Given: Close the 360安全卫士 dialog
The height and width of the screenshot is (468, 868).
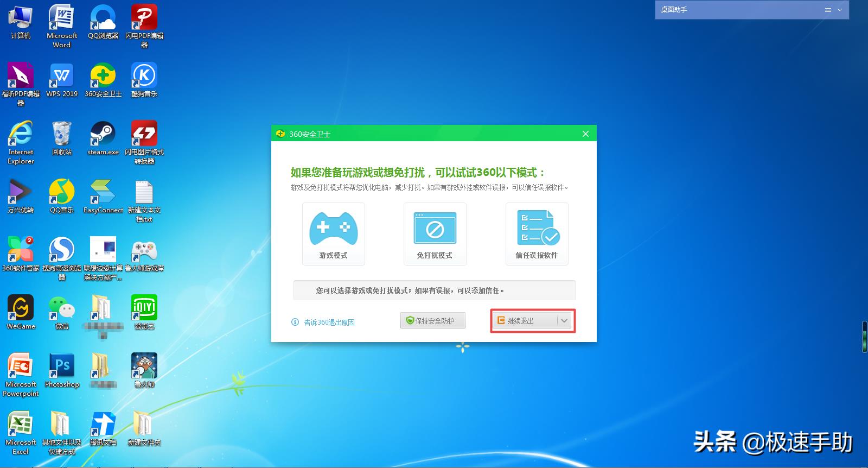Looking at the screenshot, I should (585, 134).
